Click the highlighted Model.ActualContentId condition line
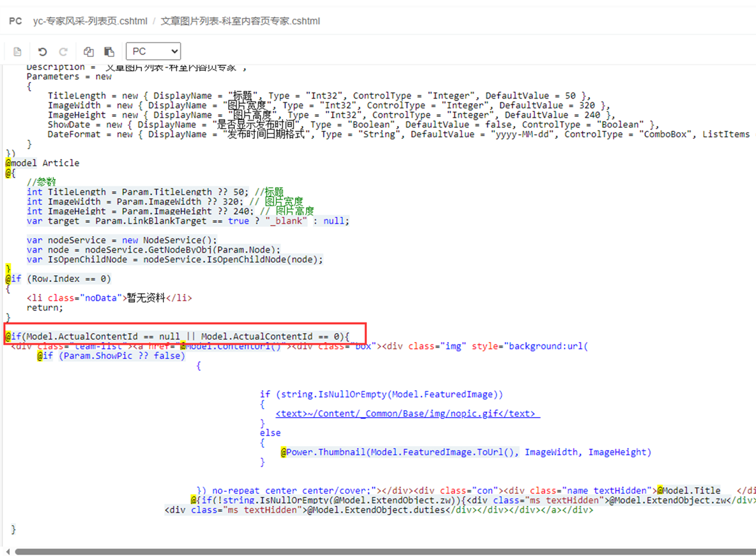Image resolution: width=756 pixels, height=556 pixels. point(177,336)
